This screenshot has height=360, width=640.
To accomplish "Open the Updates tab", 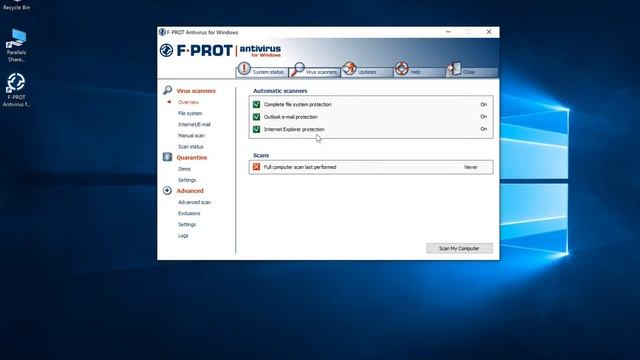I will [367, 72].
